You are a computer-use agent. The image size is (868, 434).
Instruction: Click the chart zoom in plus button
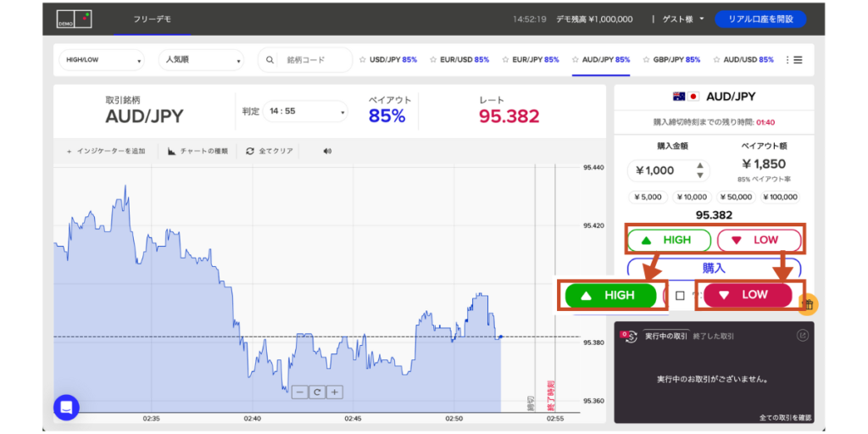click(335, 392)
